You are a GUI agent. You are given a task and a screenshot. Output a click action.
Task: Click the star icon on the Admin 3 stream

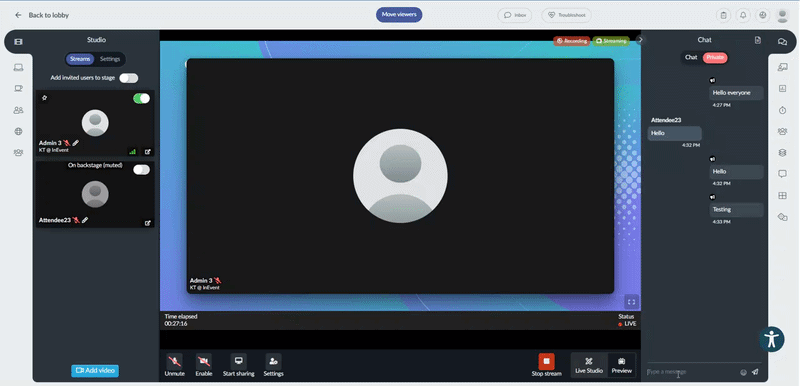coord(44,98)
